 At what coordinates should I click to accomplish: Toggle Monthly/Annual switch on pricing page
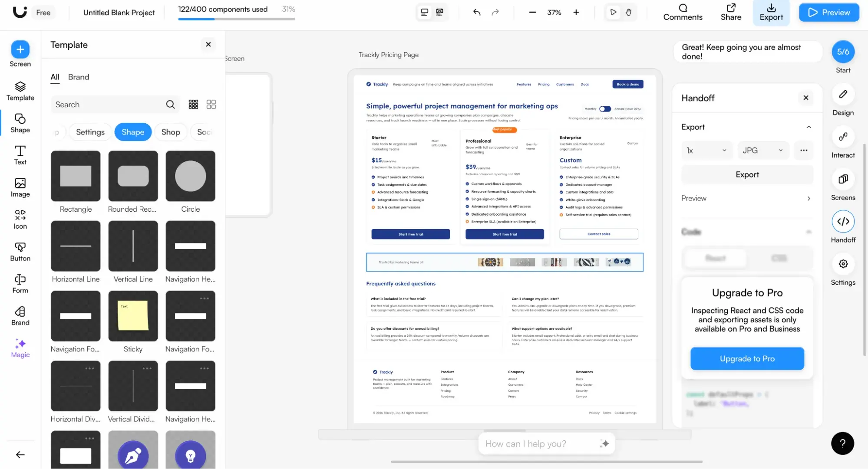(605, 109)
